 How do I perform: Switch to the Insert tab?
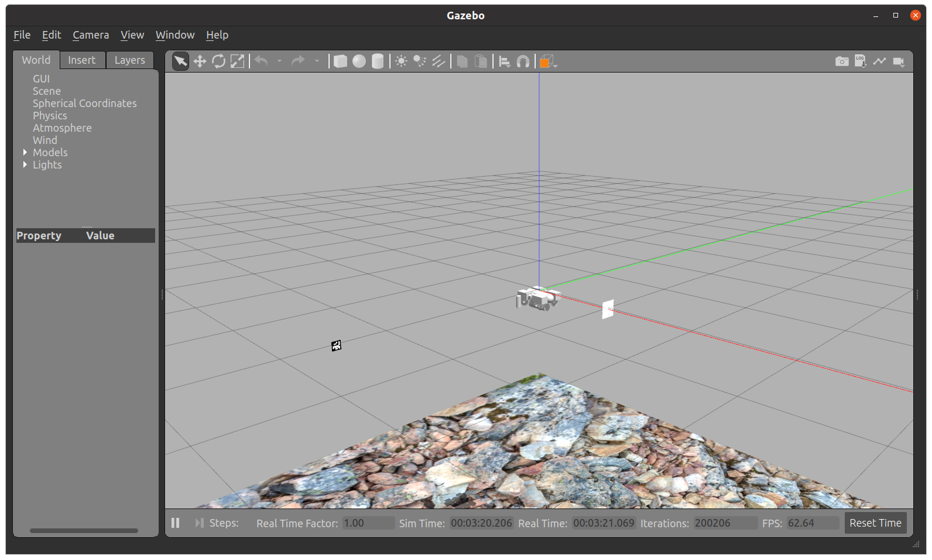(x=82, y=60)
